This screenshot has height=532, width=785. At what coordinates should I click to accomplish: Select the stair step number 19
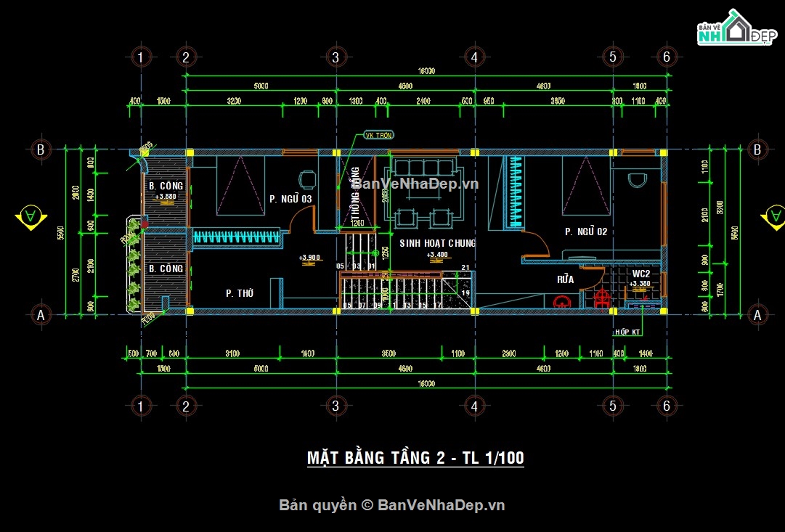click(x=465, y=292)
